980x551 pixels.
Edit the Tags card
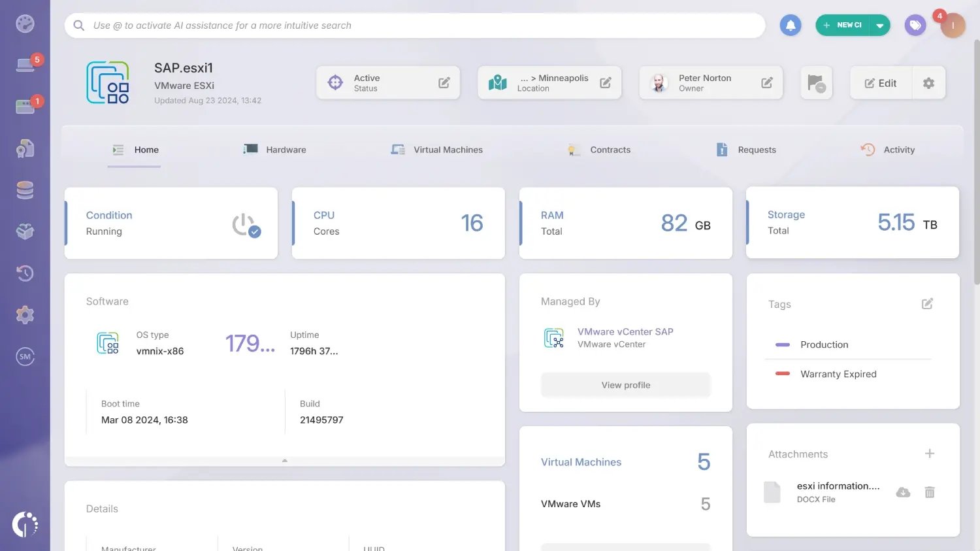click(x=927, y=304)
